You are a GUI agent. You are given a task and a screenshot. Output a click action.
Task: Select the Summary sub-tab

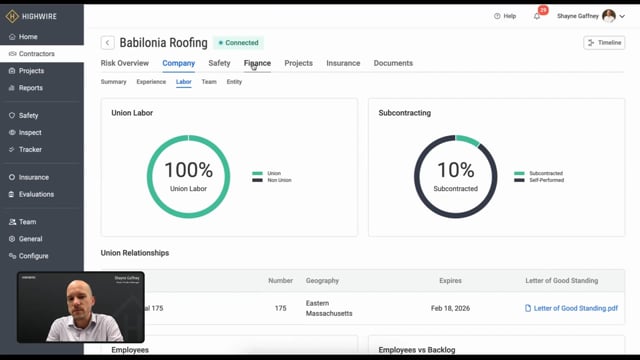(x=113, y=82)
